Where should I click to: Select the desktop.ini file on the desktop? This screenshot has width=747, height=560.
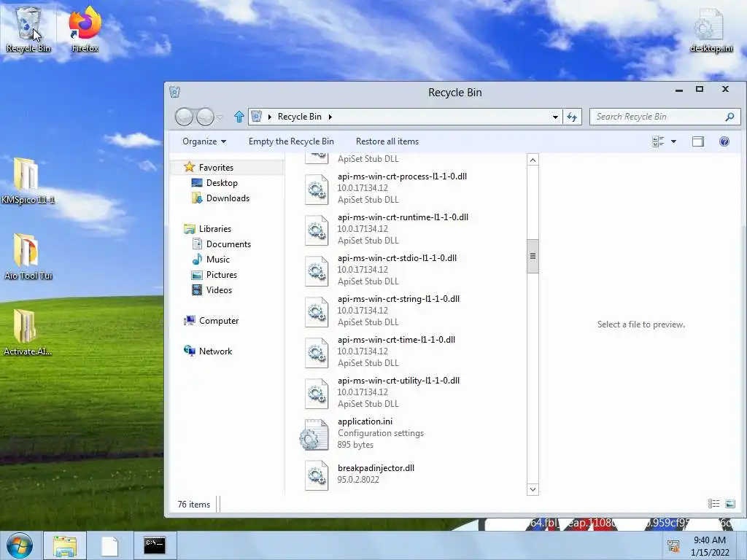pos(711,31)
